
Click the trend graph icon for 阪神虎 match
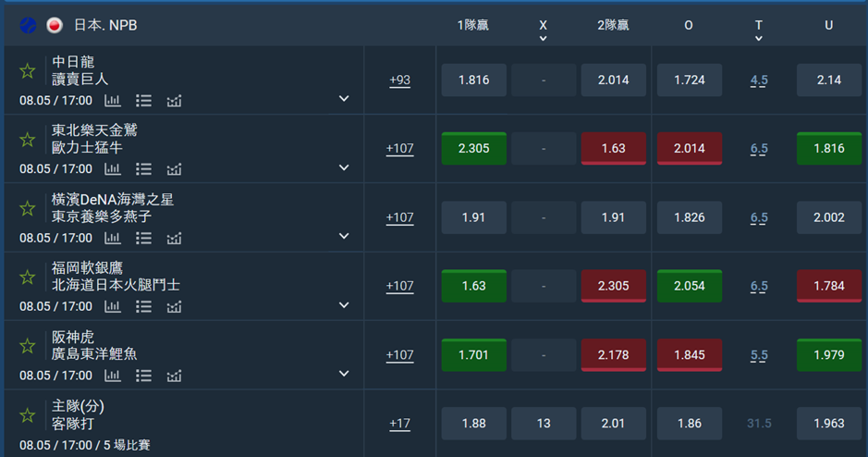coord(174,376)
